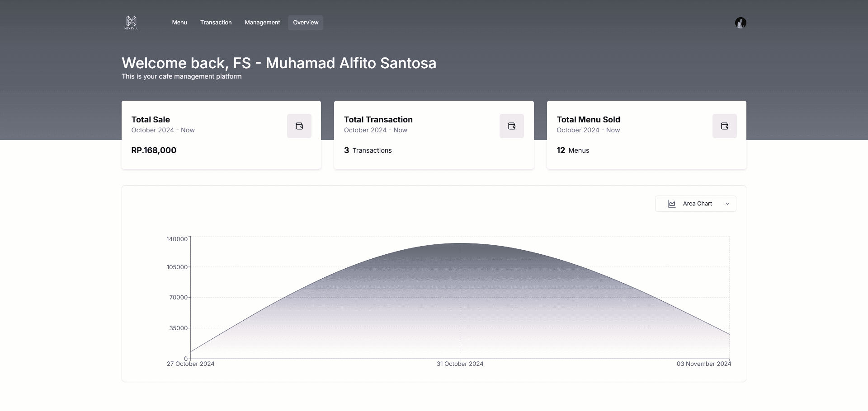Click the wallet icon on Total Sale card
868x411 pixels.
299,126
